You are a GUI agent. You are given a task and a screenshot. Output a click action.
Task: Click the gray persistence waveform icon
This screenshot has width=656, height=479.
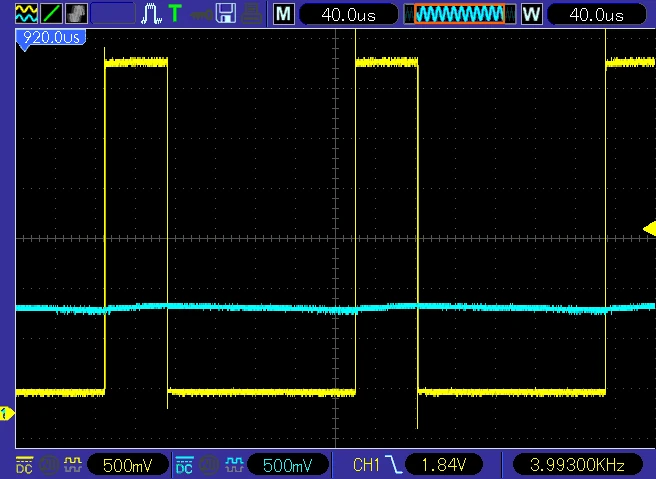tap(77, 14)
